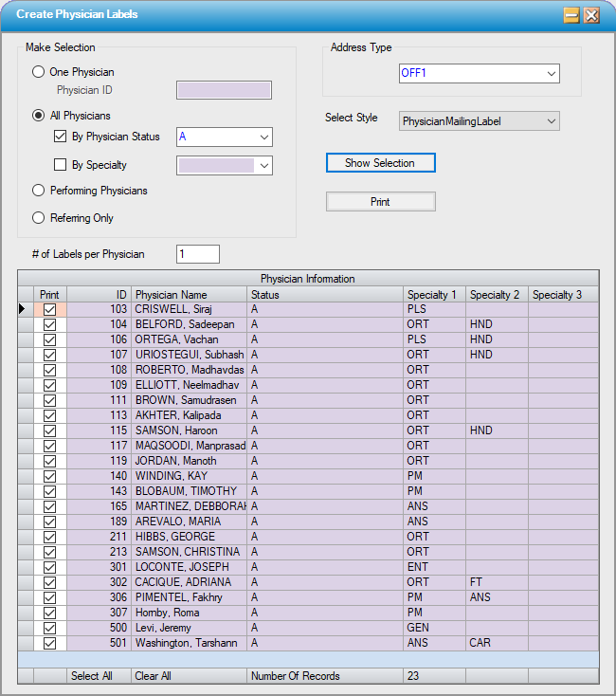Uncheck the By Physician Status checkbox

tap(61, 137)
